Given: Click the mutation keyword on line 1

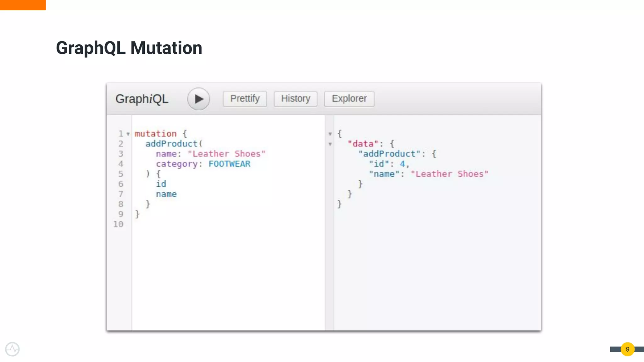Looking at the screenshot, I should point(156,134).
